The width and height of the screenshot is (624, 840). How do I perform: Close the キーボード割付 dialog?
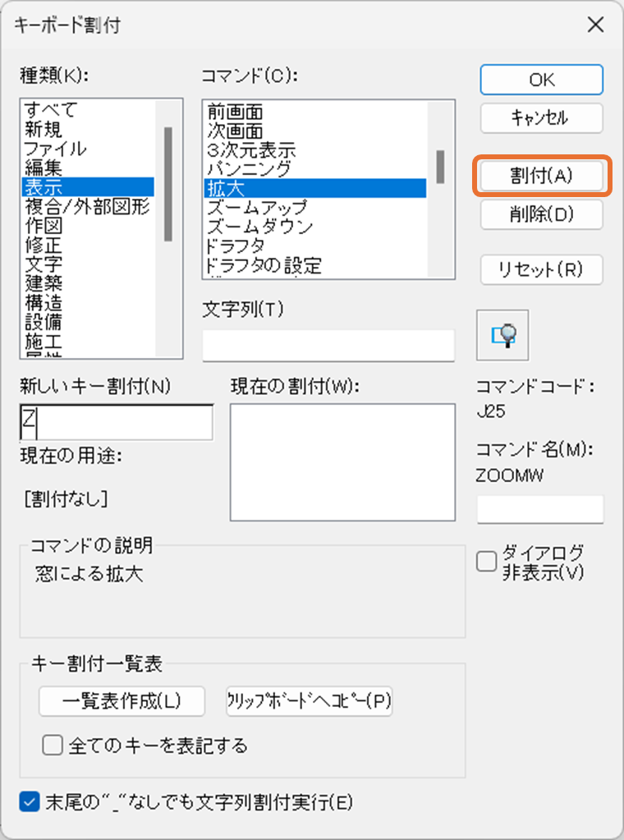point(595,25)
